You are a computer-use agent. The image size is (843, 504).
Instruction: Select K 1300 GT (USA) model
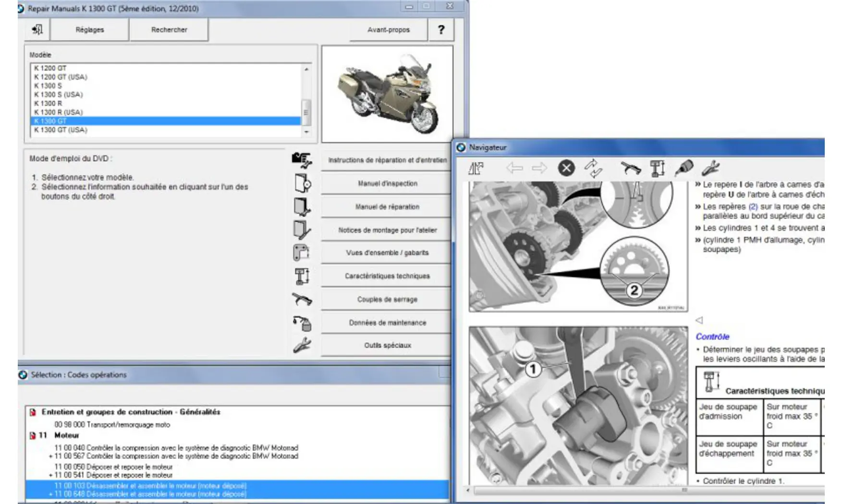[166, 130]
